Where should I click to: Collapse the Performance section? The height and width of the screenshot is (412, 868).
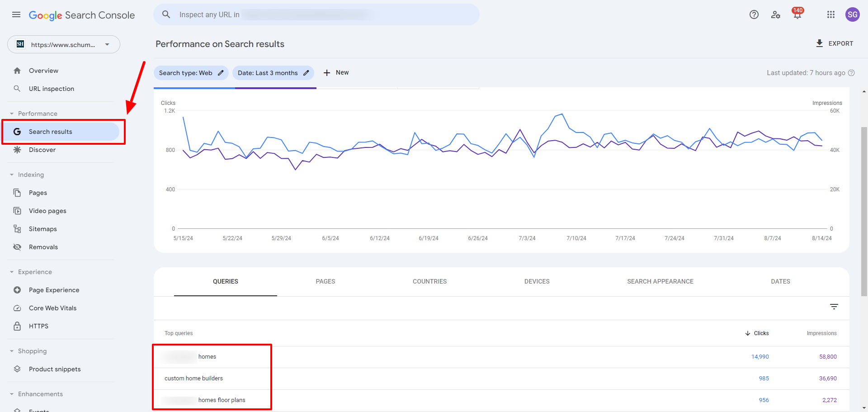click(x=12, y=114)
